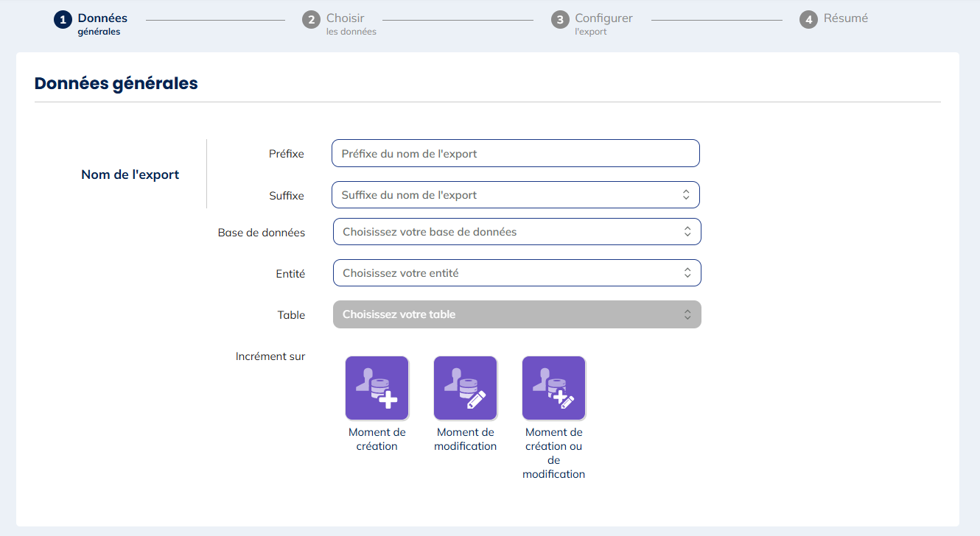Click the step 2 numbered circle

(311, 20)
